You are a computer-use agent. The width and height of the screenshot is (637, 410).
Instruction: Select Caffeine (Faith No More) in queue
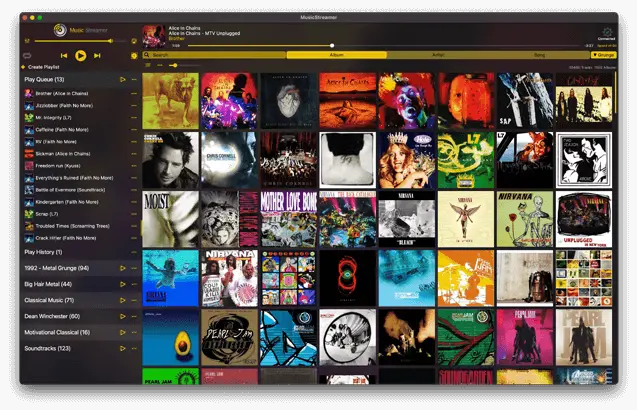tap(62, 130)
